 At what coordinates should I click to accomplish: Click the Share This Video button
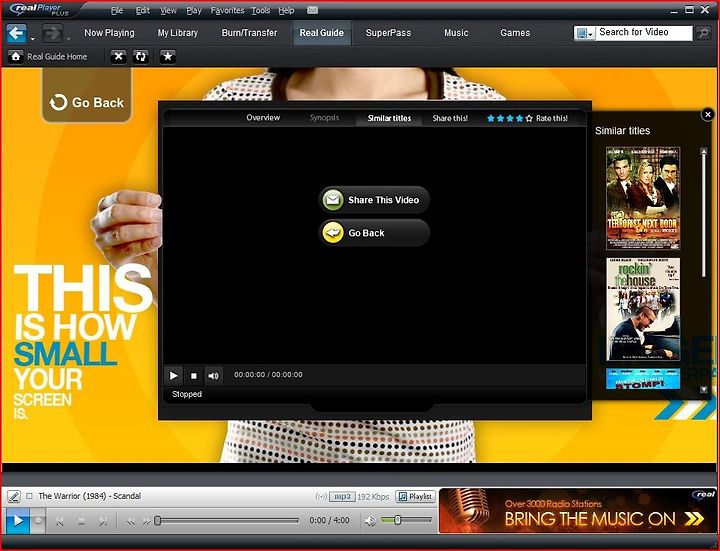point(374,200)
